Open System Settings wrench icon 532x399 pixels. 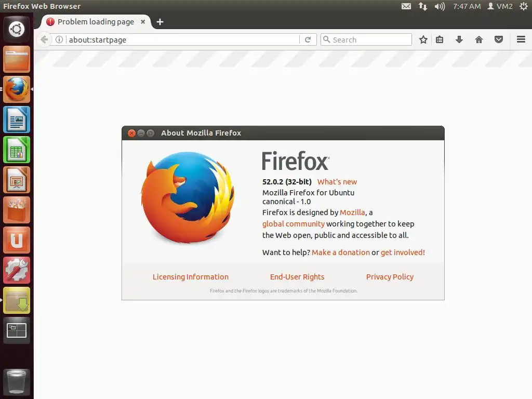tap(17, 270)
